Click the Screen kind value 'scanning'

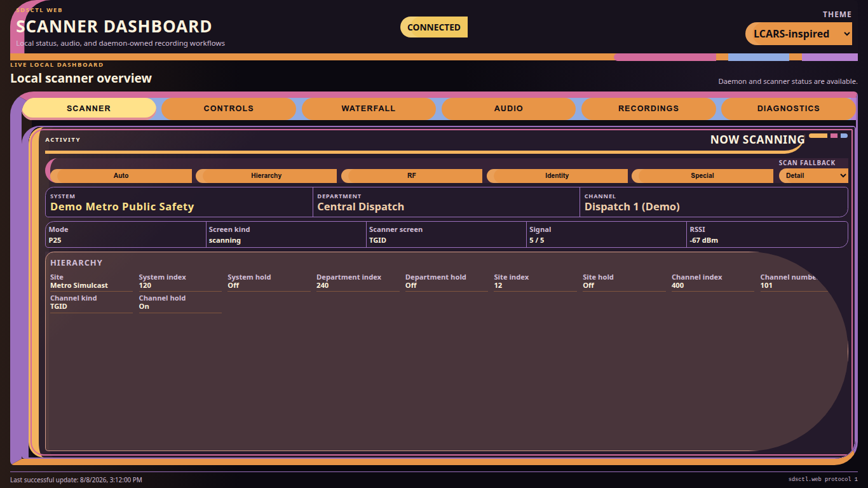[x=225, y=241]
